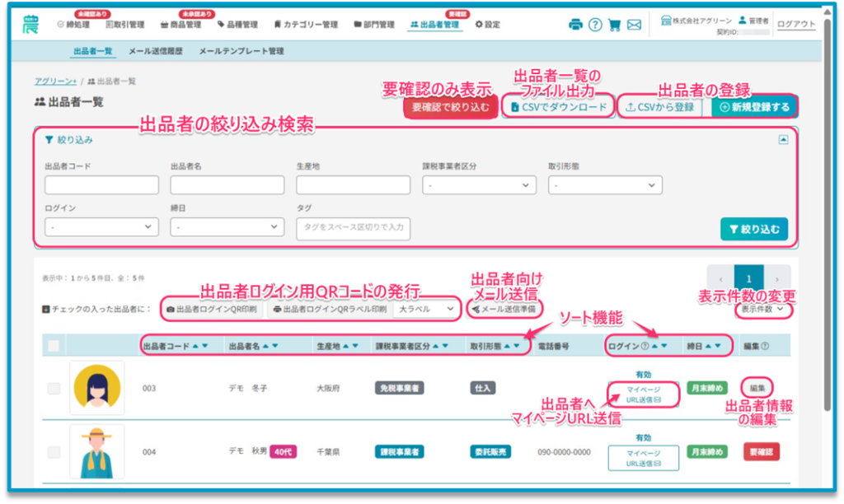Sort by 出品者コード ascending arrow

(195, 347)
